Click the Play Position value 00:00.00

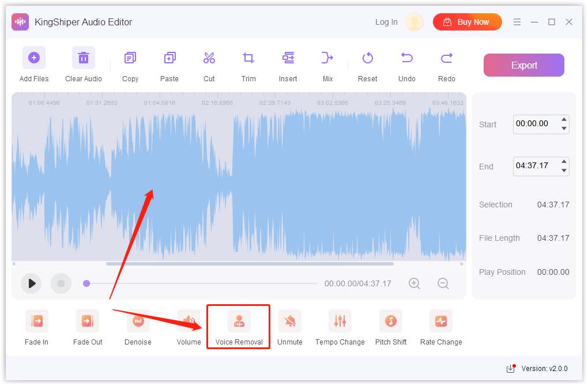click(553, 273)
